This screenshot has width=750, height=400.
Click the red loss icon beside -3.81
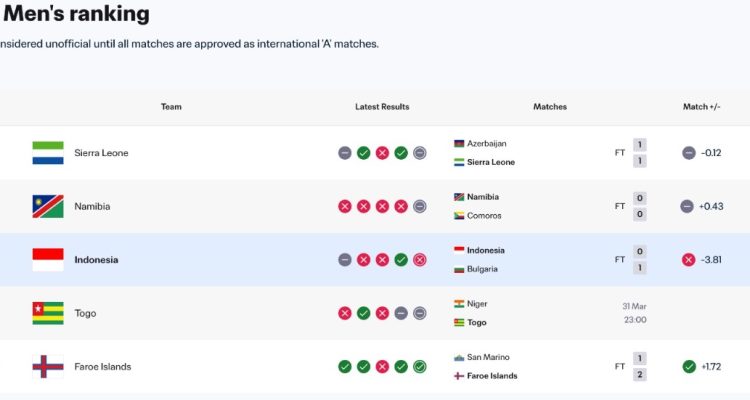click(x=688, y=260)
